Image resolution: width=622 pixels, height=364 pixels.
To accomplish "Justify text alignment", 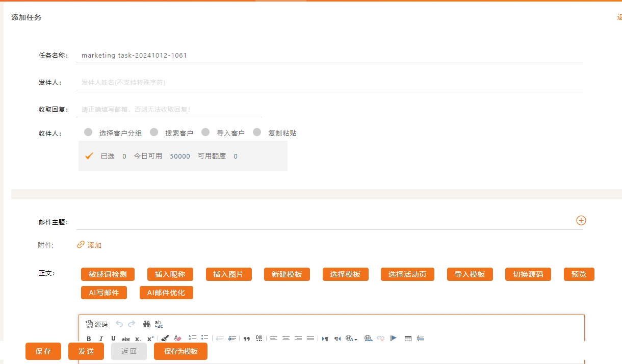I will point(310,338).
